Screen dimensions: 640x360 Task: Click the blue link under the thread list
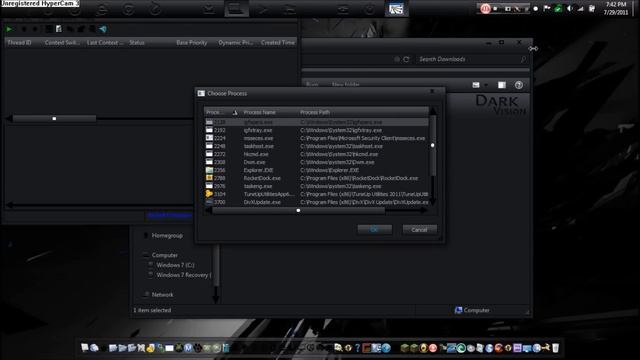click(x=169, y=215)
